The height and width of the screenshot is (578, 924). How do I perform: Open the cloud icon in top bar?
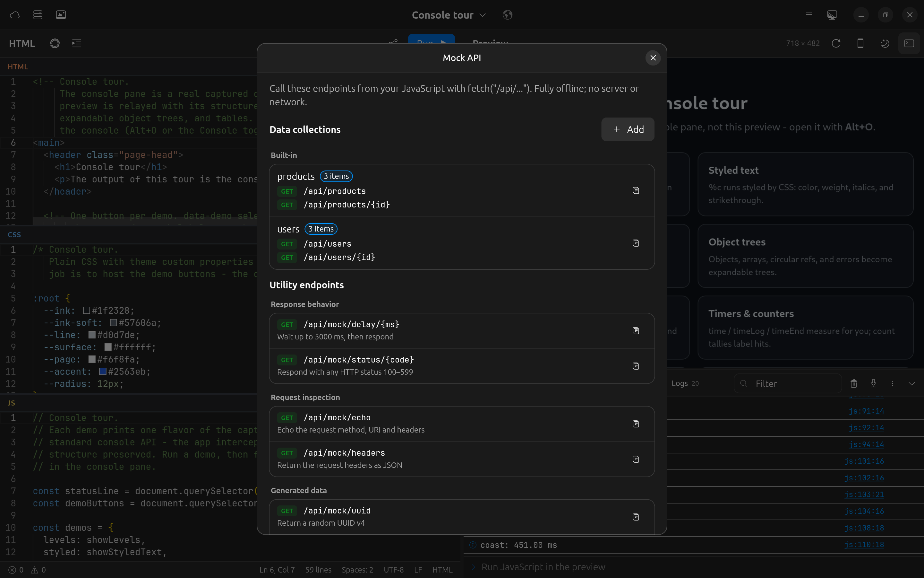14,15
